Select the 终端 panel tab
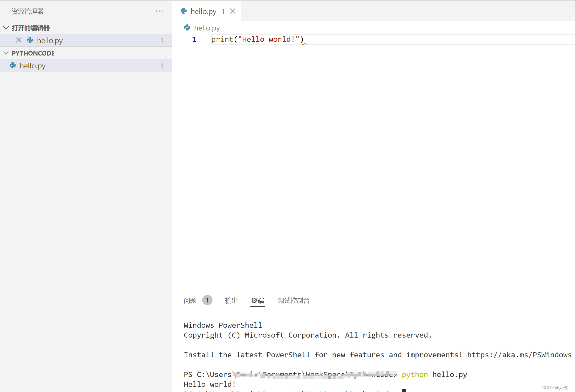The image size is (575, 392). [x=258, y=300]
